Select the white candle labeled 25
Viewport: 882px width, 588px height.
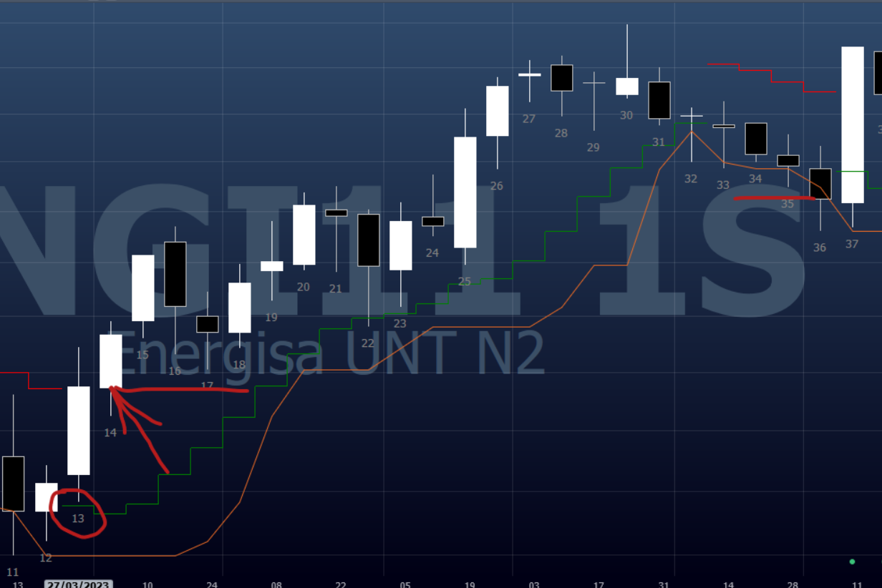pos(465,192)
